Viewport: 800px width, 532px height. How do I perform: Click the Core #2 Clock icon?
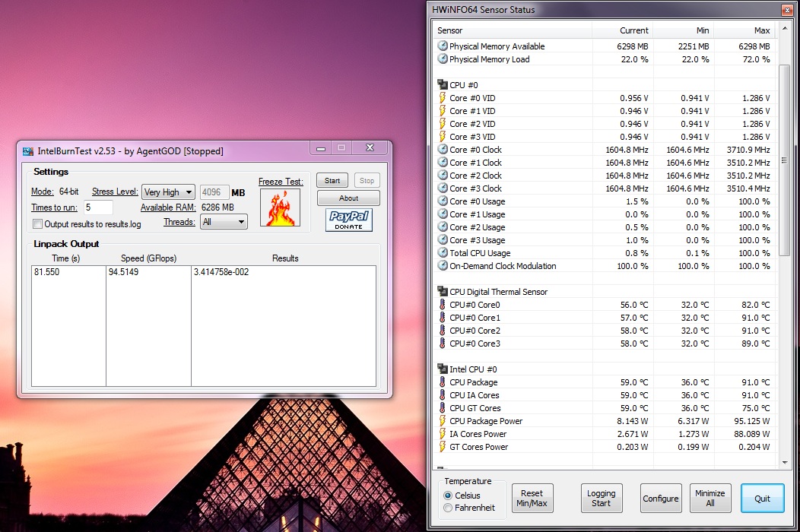443,176
